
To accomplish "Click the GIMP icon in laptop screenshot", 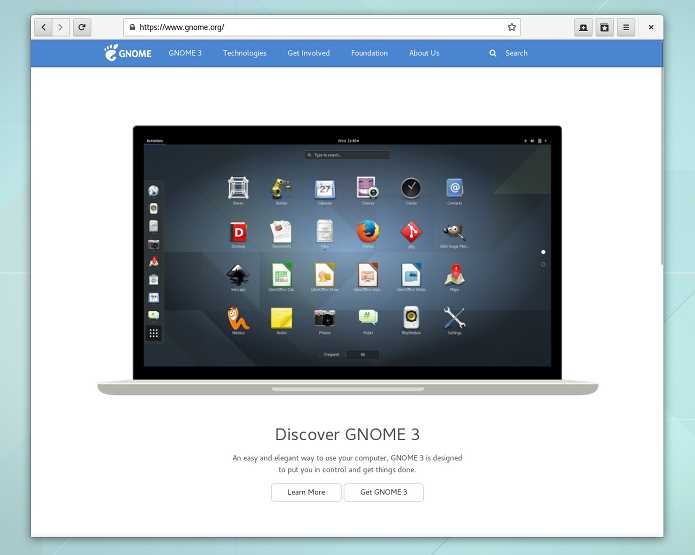I will click(454, 231).
